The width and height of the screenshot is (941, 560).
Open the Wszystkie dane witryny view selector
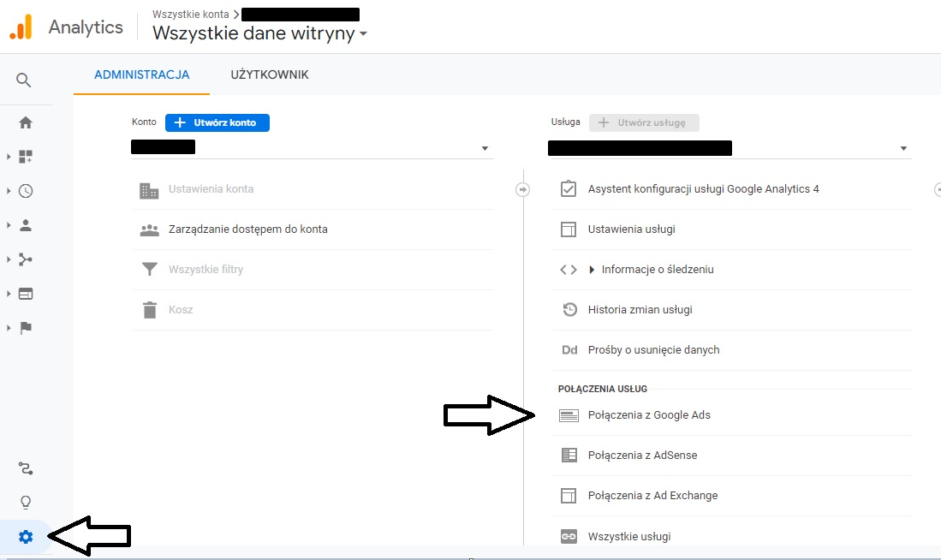pos(260,34)
